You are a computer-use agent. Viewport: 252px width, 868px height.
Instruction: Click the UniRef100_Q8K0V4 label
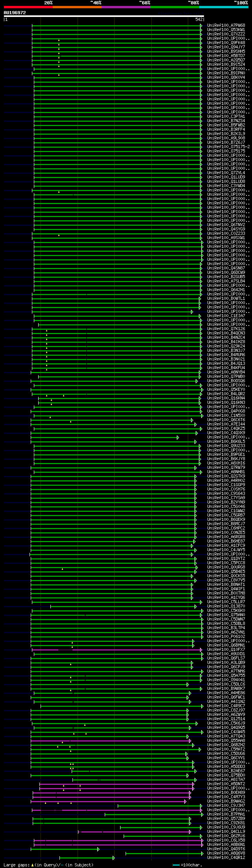[x=226, y=77]
